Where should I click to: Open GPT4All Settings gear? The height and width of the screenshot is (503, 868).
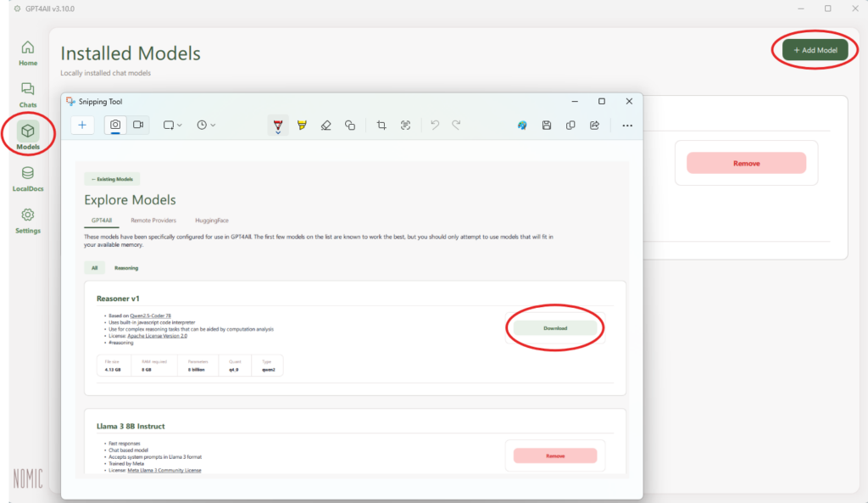point(28,220)
